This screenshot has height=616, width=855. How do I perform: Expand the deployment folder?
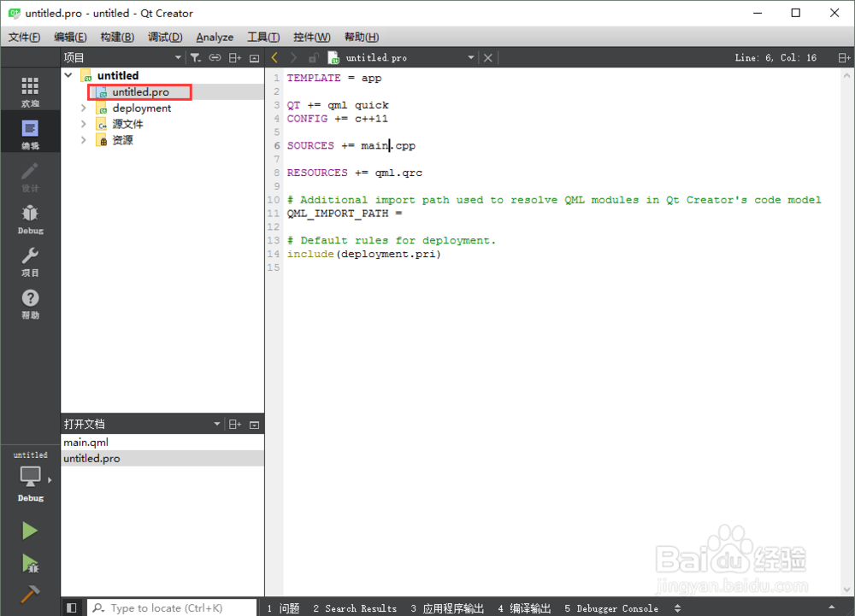[x=84, y=108]
